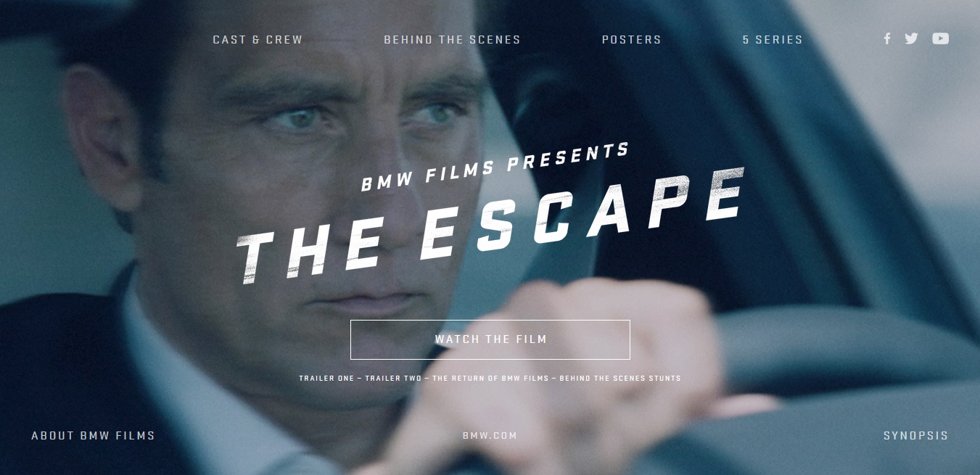Open the 5 Series menu item
This screenshot has height=475, width=980.
pos(773,40)
